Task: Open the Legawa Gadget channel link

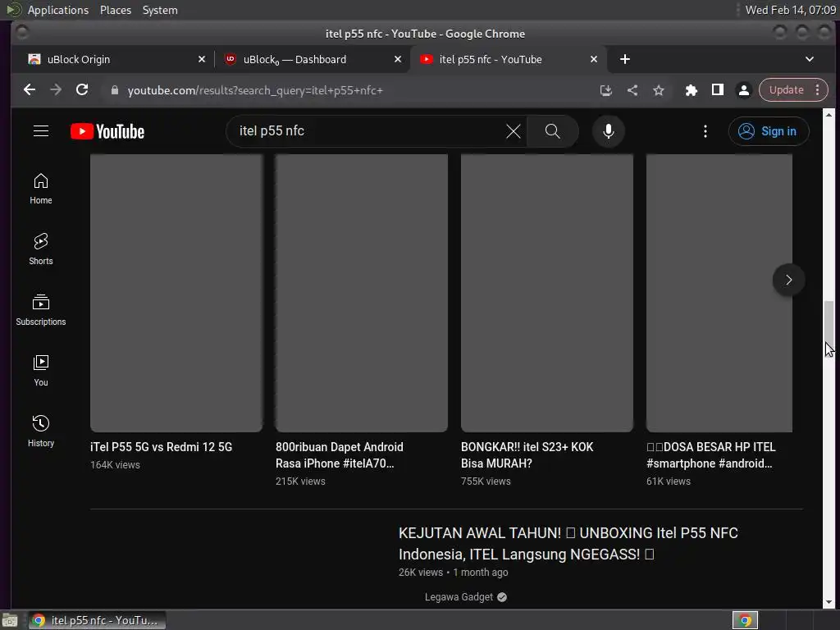Action: [459, 597]
